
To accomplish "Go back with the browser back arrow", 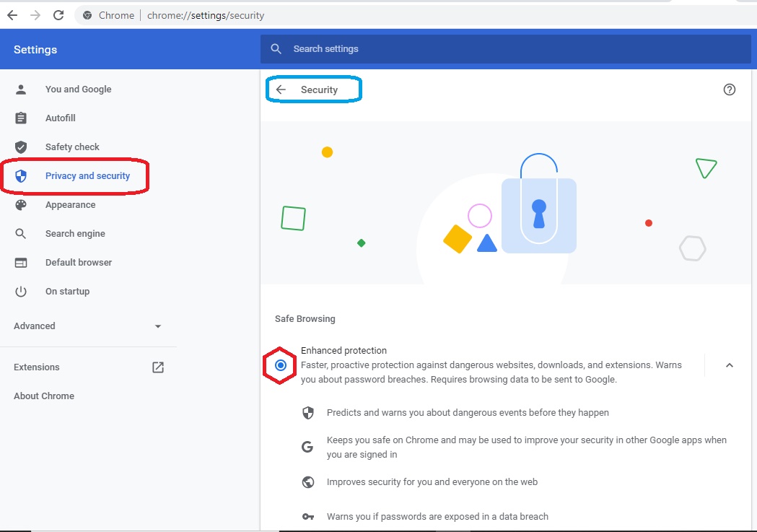I will 12,15.
